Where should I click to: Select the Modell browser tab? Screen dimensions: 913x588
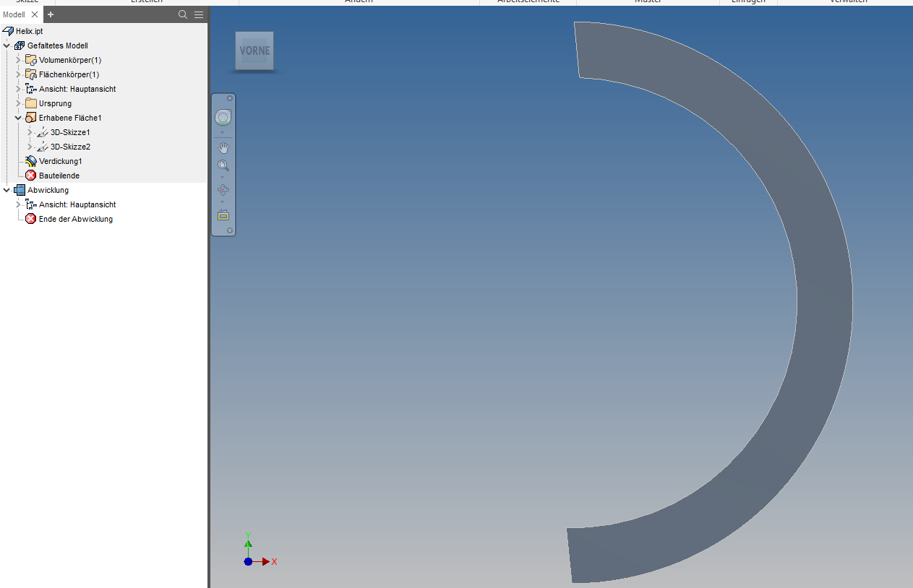pyautogui.click(x=16, y=14)
